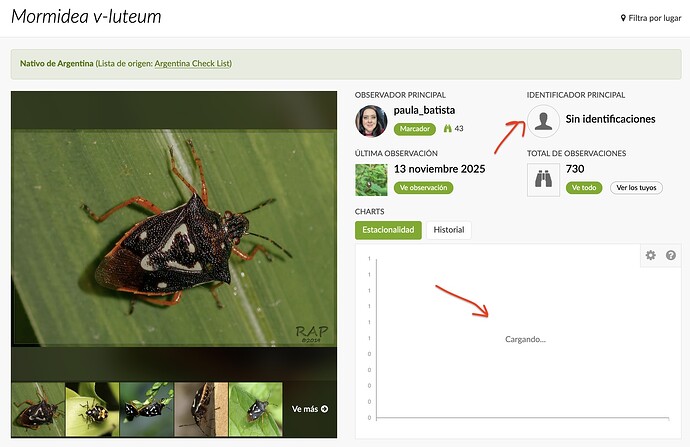This screenshot has height=447, width=690.
Task: Click the Filtra por lugar link
Action: (x=651, y=18)
